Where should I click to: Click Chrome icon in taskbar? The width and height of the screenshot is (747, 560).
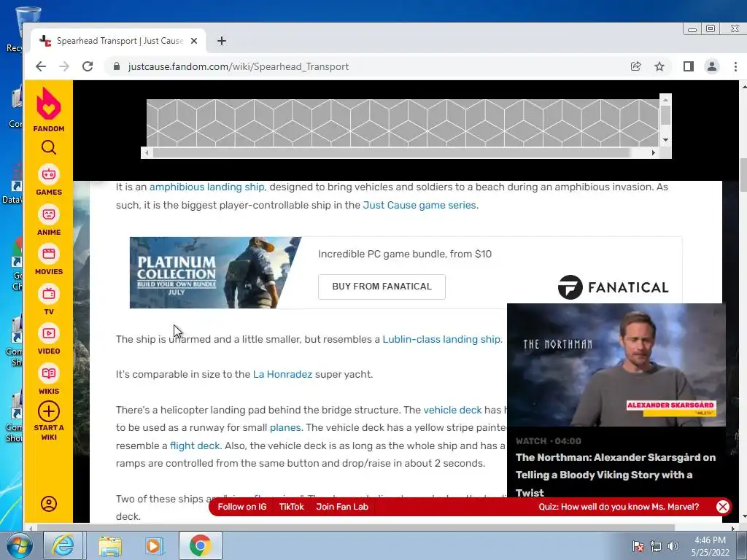[x=200, y=545]
